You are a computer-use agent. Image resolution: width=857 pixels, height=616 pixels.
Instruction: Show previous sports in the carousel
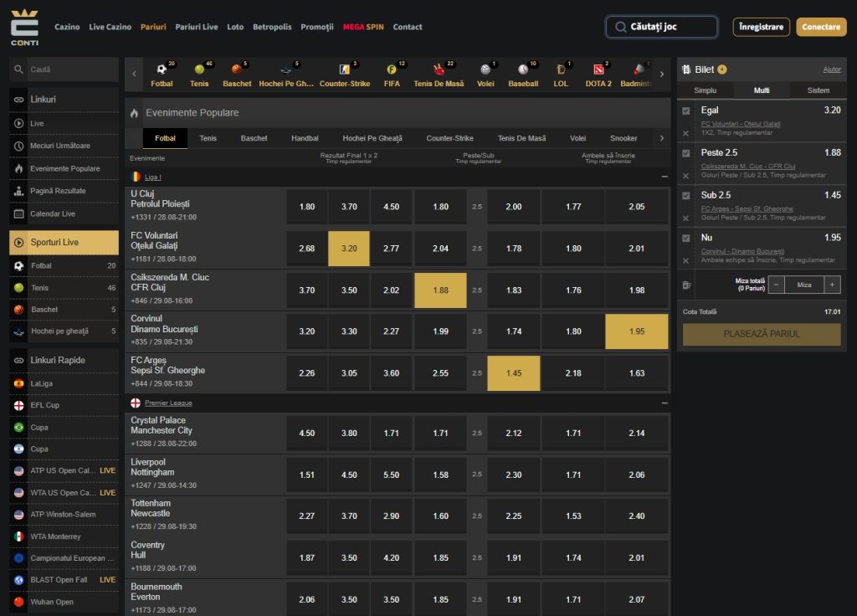click(134, 74)
